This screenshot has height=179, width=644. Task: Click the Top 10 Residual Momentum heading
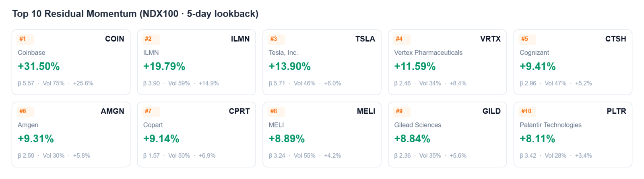pyautogui.click(x=135, y=14)
